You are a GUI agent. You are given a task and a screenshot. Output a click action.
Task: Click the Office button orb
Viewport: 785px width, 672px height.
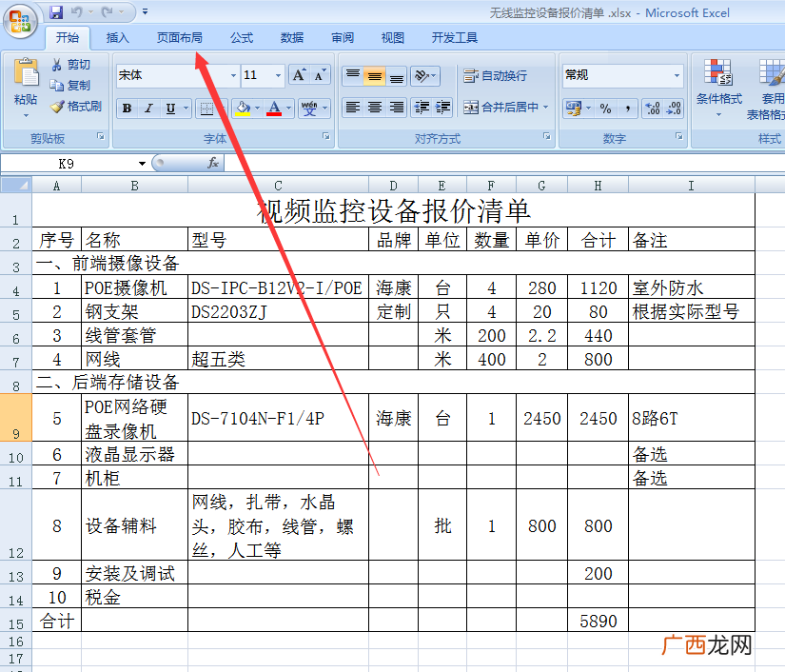[x=21, y=21]
